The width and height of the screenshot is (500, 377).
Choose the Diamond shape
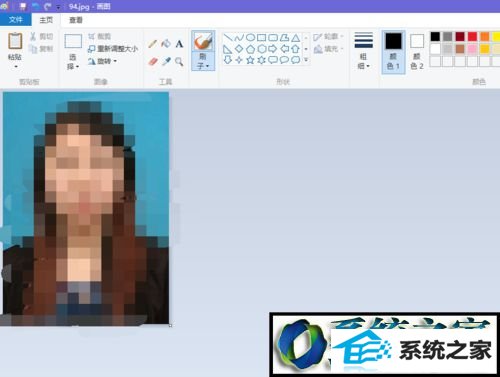point(239,49)
